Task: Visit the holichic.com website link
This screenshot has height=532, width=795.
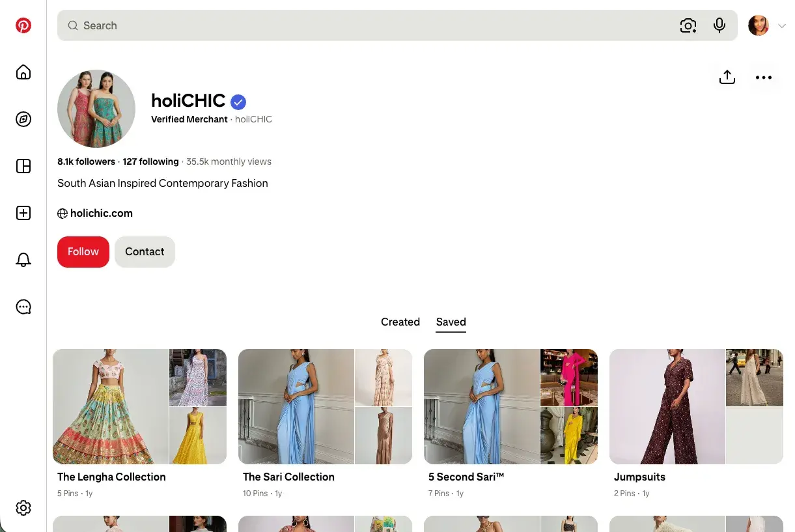Action: [102, 213]
